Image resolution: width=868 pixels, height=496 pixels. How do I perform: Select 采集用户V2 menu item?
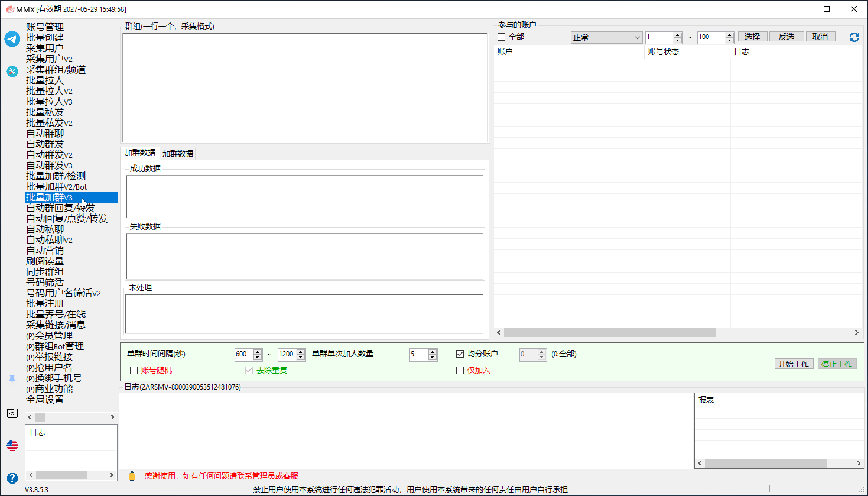(49, 59)
